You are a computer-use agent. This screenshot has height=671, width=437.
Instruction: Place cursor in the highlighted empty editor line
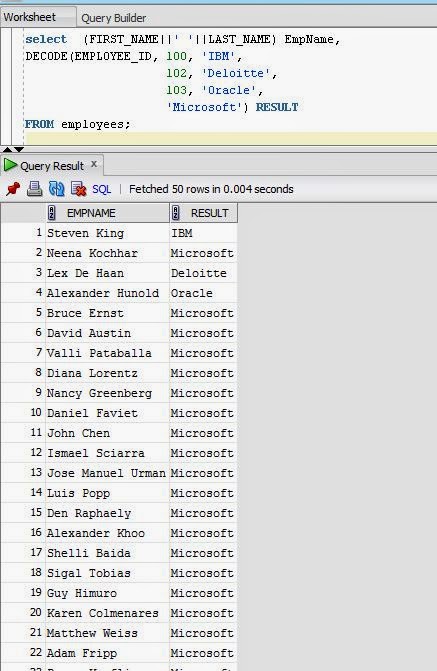click(231, 139)
